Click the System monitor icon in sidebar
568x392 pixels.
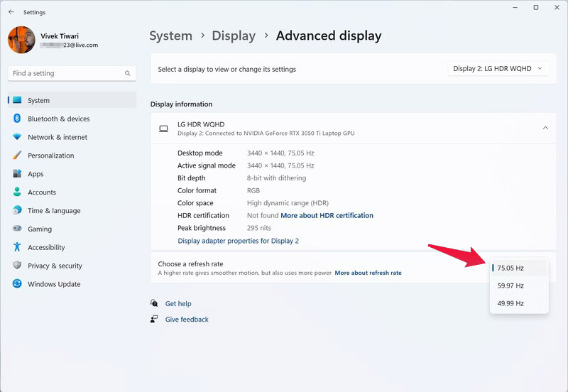click(17, 100)
